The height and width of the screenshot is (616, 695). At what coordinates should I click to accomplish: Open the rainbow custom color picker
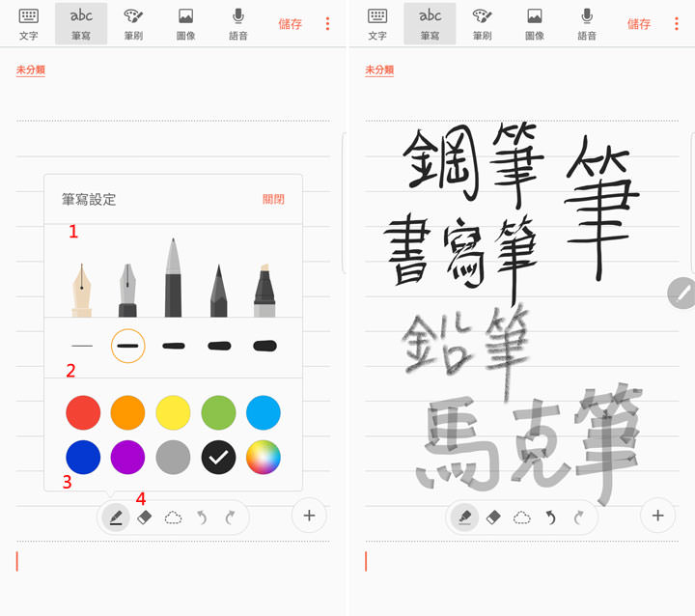point(264,458)
